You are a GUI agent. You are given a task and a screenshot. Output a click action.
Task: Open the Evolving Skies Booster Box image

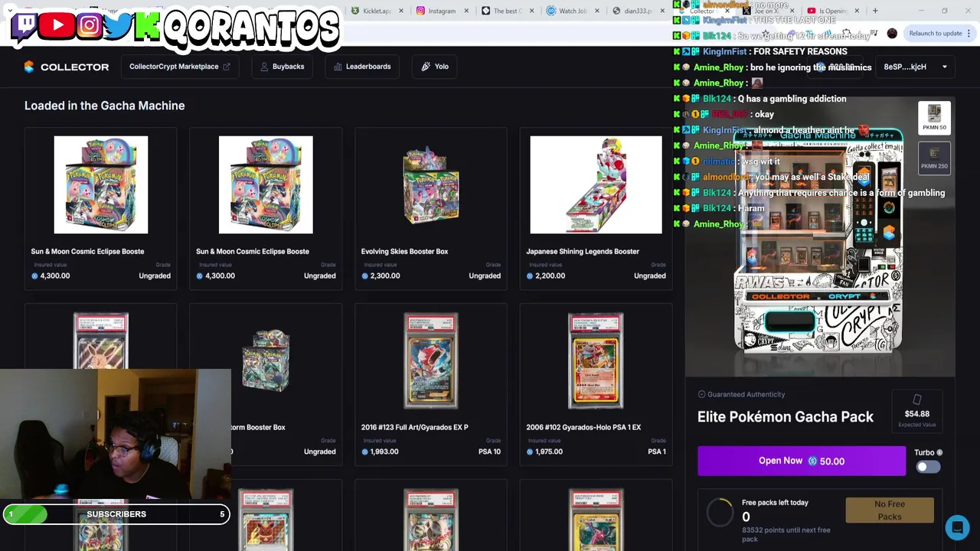(431, 185)
